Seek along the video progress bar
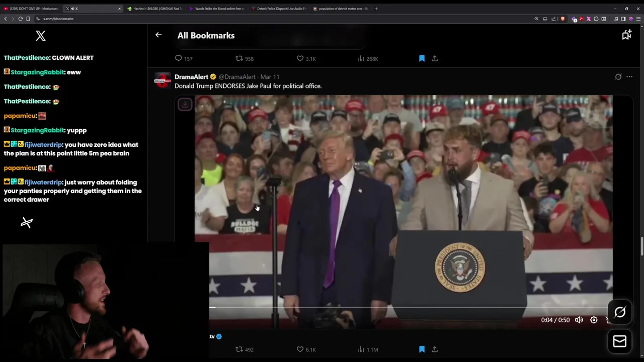 (409, 307)
